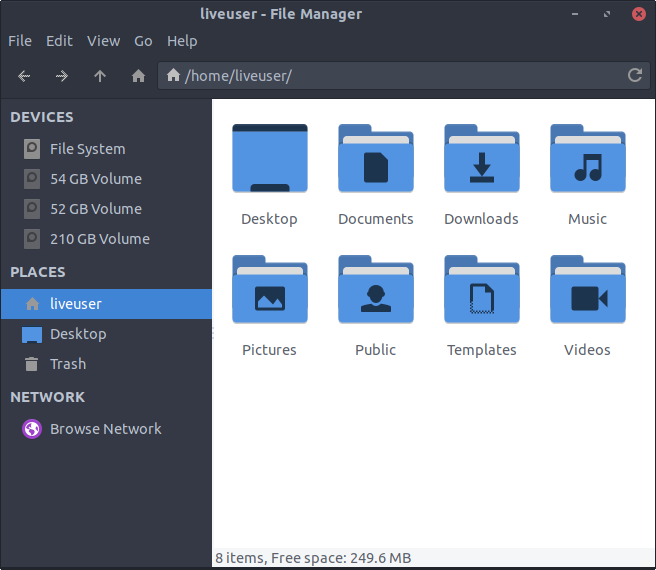The image size is (656, 570).
Task: Reload the folder using the refresh icon
Action: coord(634,76)
